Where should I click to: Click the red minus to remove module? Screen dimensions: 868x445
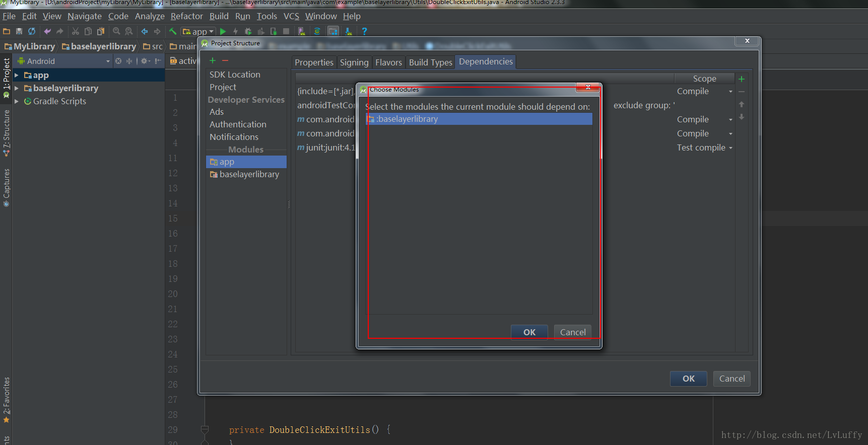tap(225, 60)
